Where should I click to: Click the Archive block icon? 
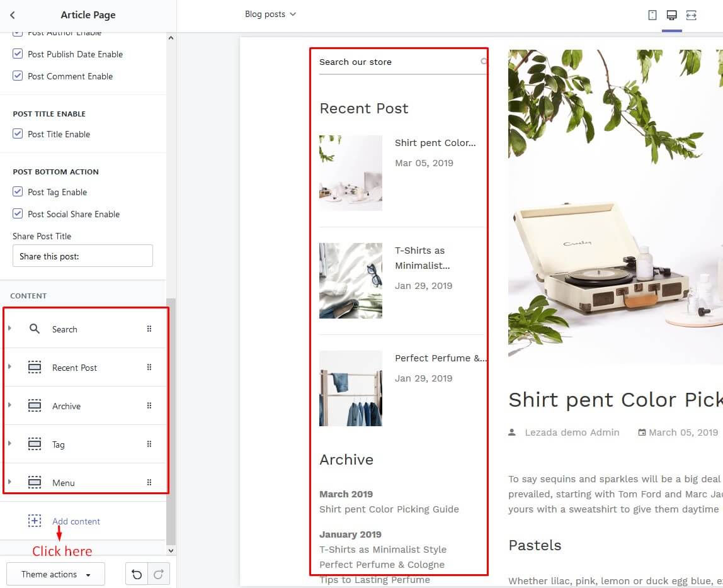coord(35,405)
